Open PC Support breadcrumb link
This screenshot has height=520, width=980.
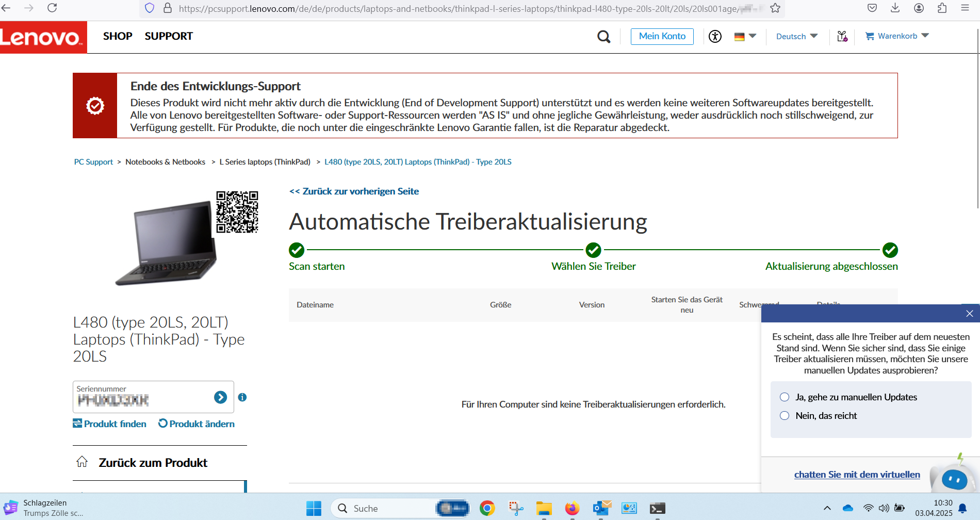pos(93,162)
